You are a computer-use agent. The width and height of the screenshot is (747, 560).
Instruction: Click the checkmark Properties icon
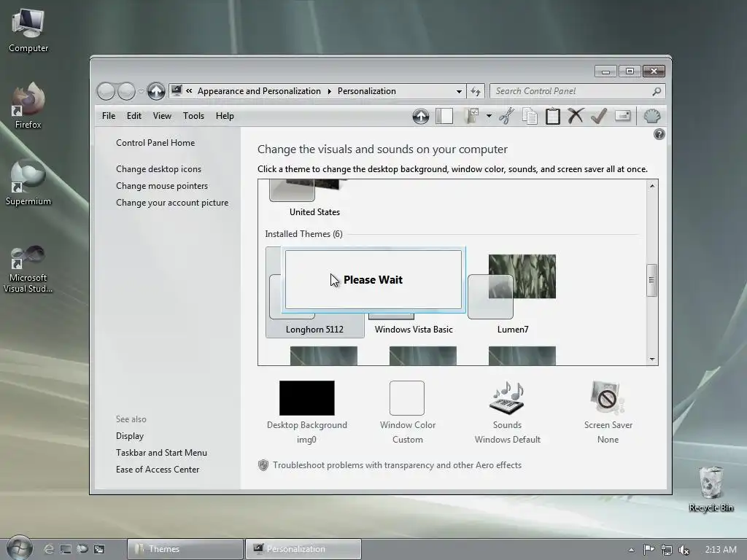599,116
